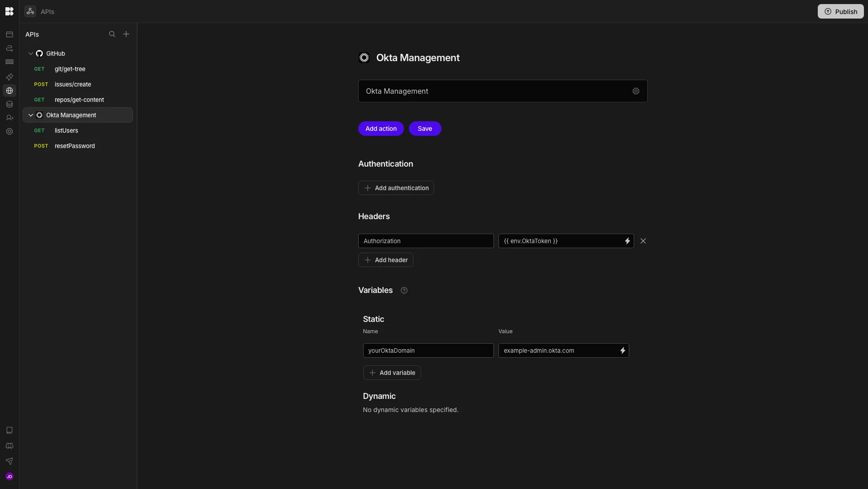The image size is (868, 489).
Task: Click the Dynamic subsection heading
Action: (x=379, y=396)
